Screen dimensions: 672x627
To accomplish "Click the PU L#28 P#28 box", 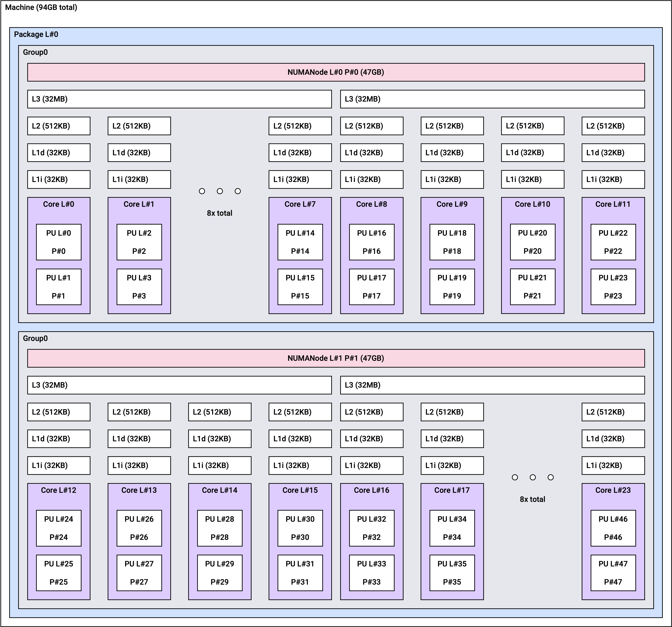I will pos(220,528).
